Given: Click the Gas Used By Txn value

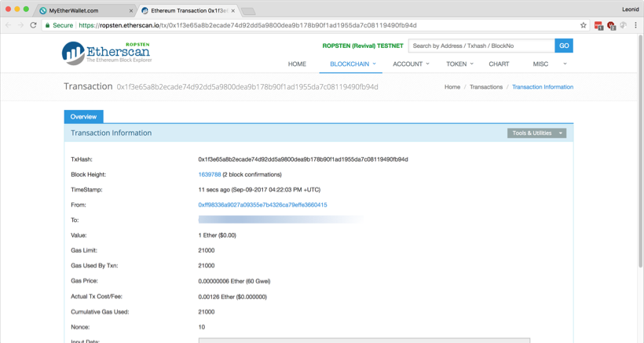Looking at the screenshot, I should tap(207, 265).
